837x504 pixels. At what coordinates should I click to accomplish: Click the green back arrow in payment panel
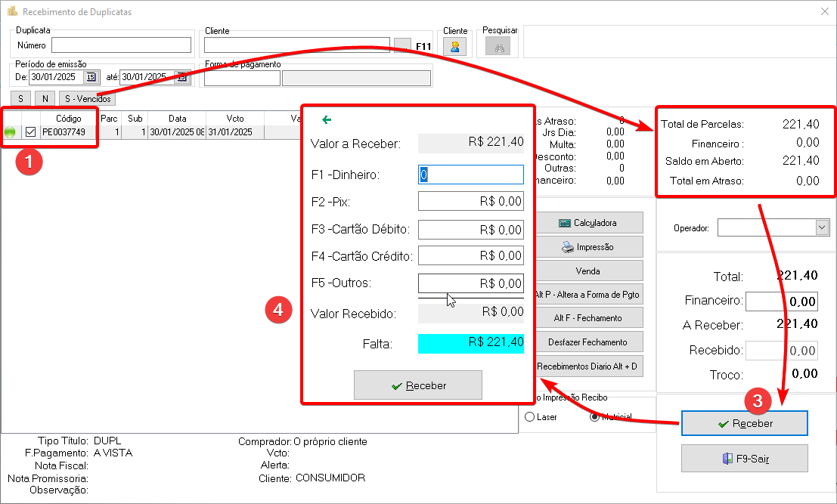pyautogui.click(x=327, y=119)
